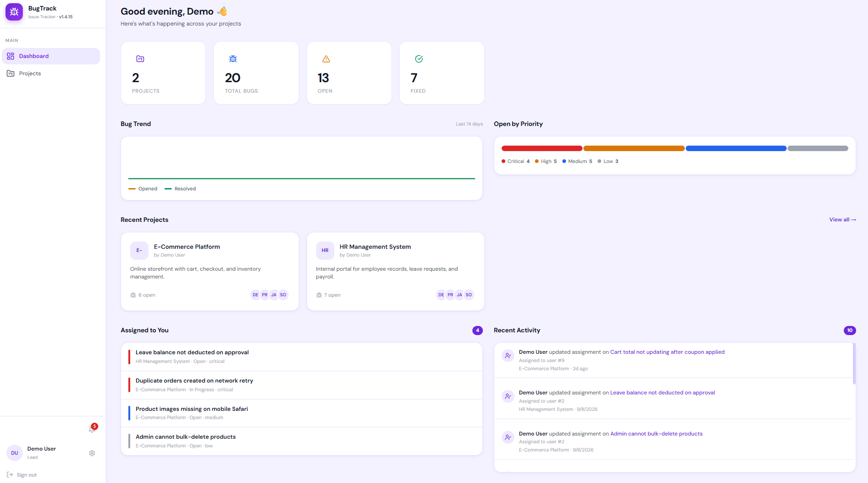Viewport: 868px width, 483px height.
Task: Click the Opened legend in Bug Trend
Action: pyautogui.click(x=143, y=189)
